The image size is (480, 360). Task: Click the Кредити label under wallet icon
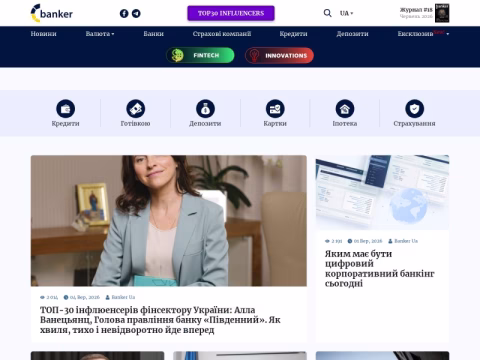66,123
